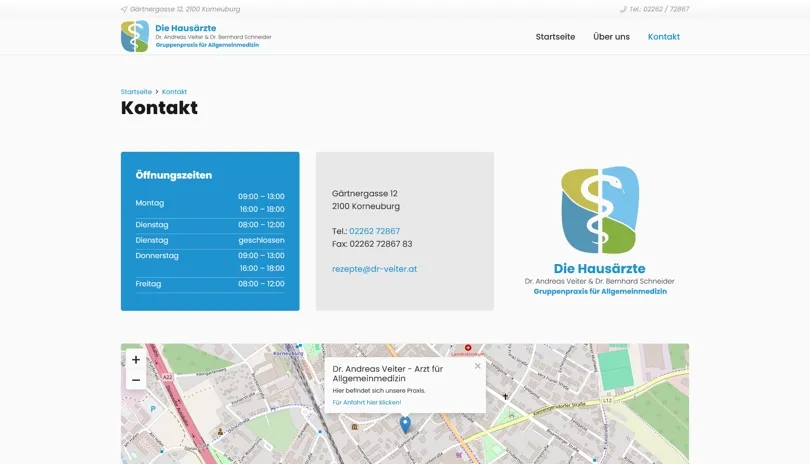Click the Gärtnergasse 12 address in top bar
Viewport: 810px width, 464px height.
pos(185,9)
